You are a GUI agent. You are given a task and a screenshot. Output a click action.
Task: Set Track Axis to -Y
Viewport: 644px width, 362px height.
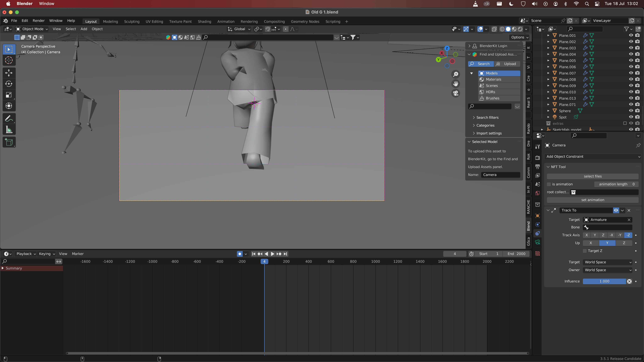click(x=620, y=235)
